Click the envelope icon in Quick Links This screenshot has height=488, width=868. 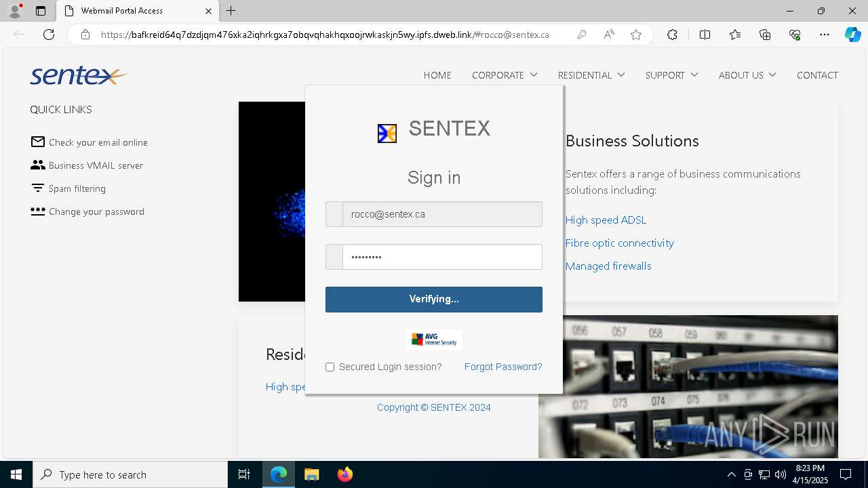38,142
